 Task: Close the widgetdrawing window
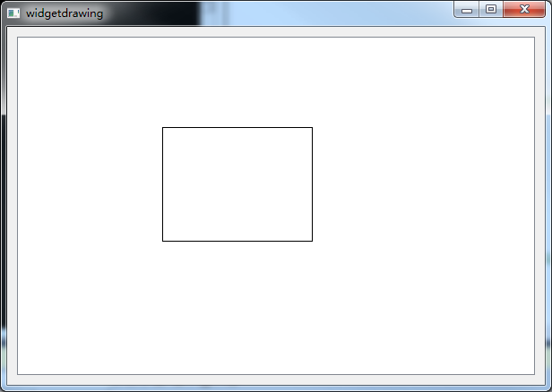[x=524, y=10]
